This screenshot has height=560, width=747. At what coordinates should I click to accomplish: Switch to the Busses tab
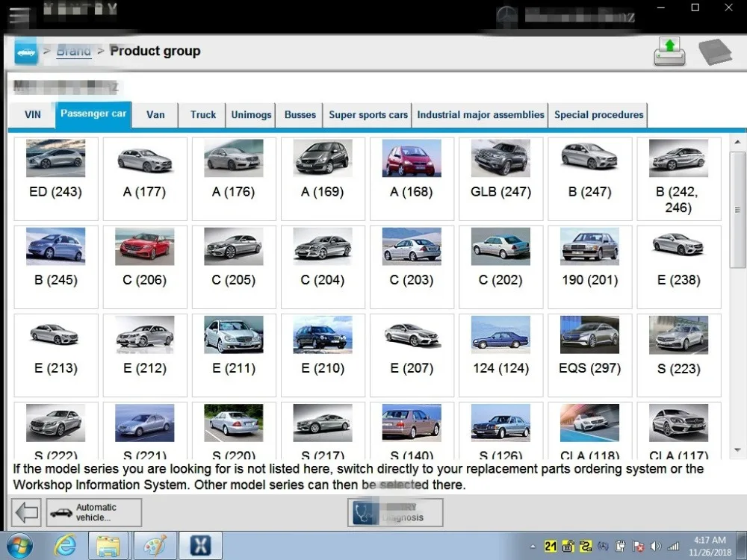(x=300, y=115)
